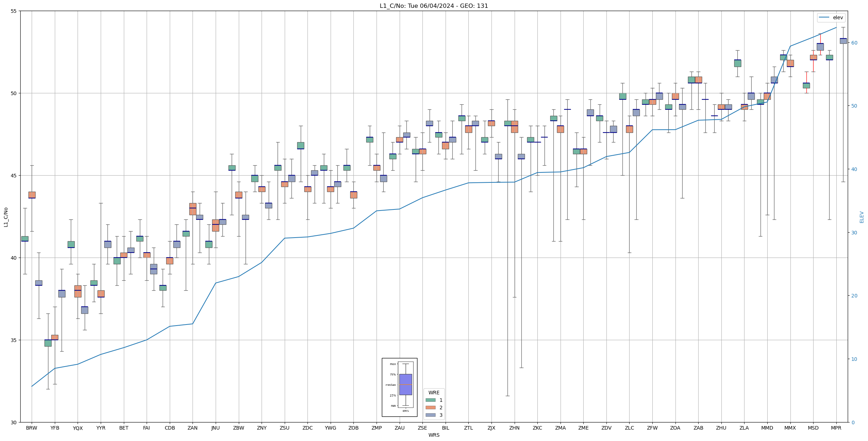Screen dimensions: 868x441
Task: Click the 'BRW' x-axis label
Action: (x=32, y=428)
